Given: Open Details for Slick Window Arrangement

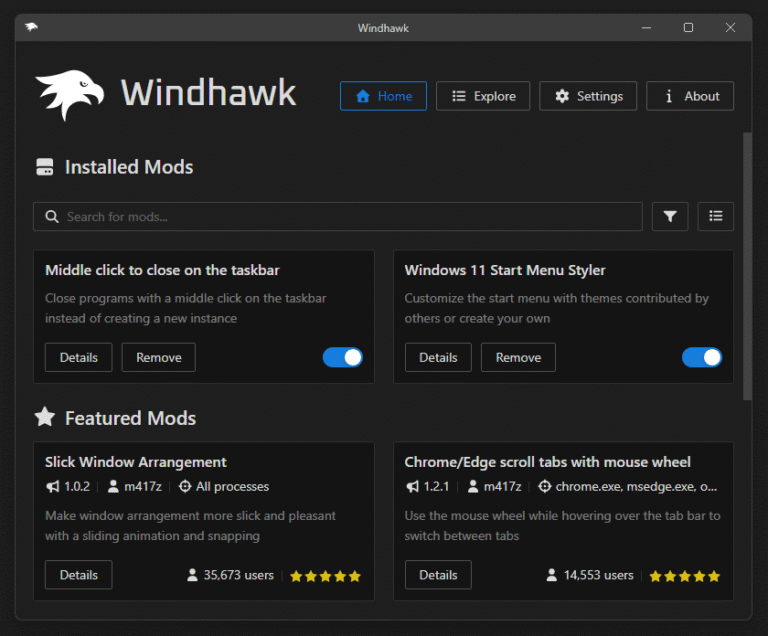Looking at the screenshot, I should (x=78, y=575).
